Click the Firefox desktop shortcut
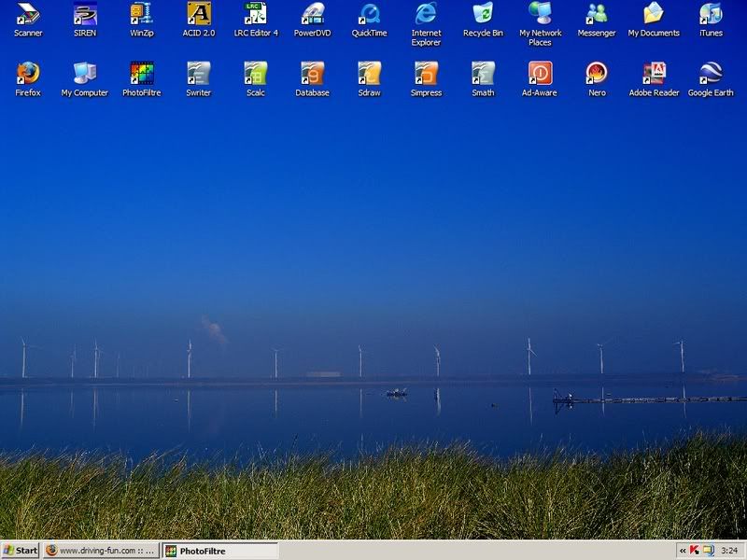 [x=28, y=74]
